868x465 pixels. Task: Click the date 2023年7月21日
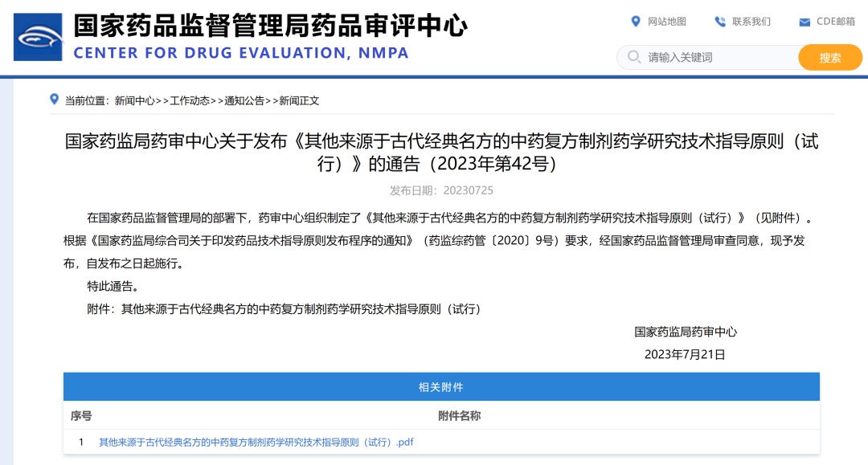[x=685, y=354]
